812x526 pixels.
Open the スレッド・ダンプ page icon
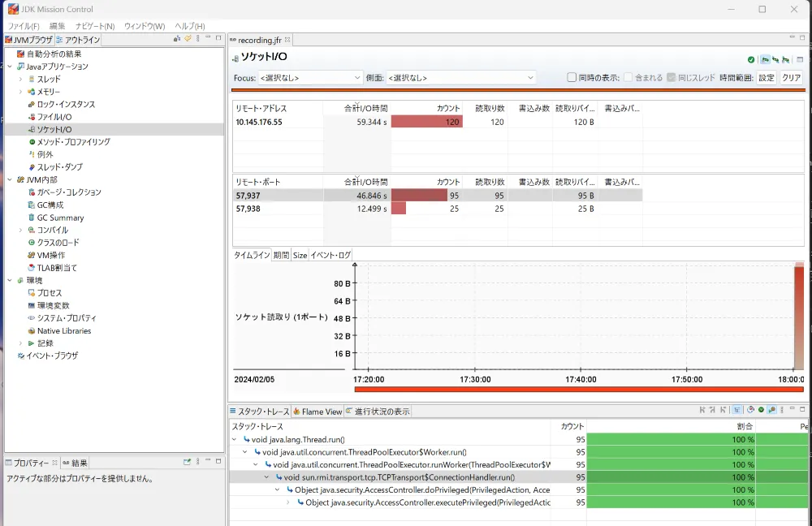coord(32,167)
